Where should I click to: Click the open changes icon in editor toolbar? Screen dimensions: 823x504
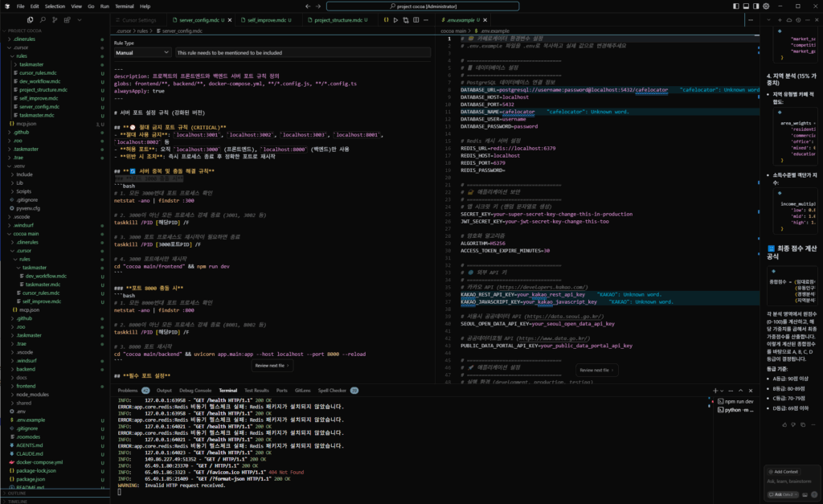click(x=406, y=20)
